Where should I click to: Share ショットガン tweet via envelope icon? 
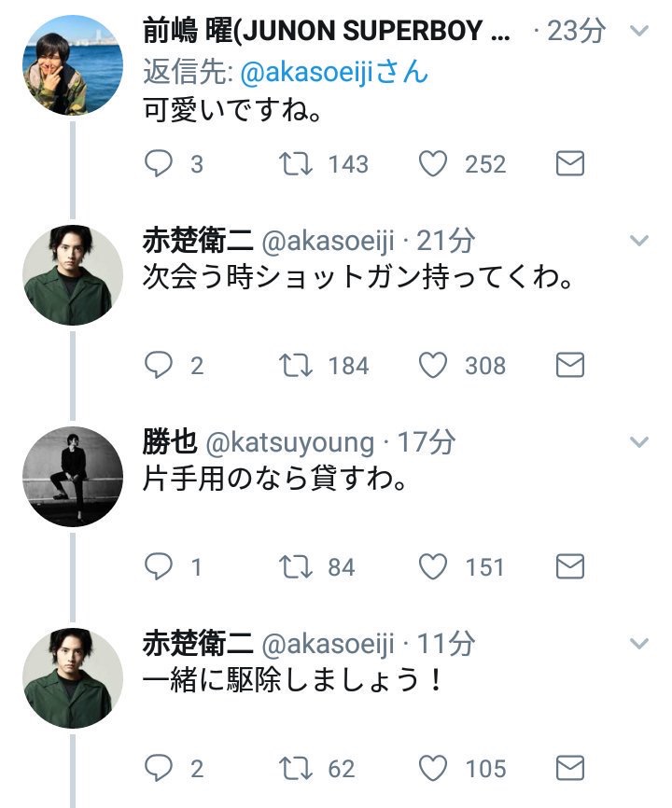[x=569, y=366]
